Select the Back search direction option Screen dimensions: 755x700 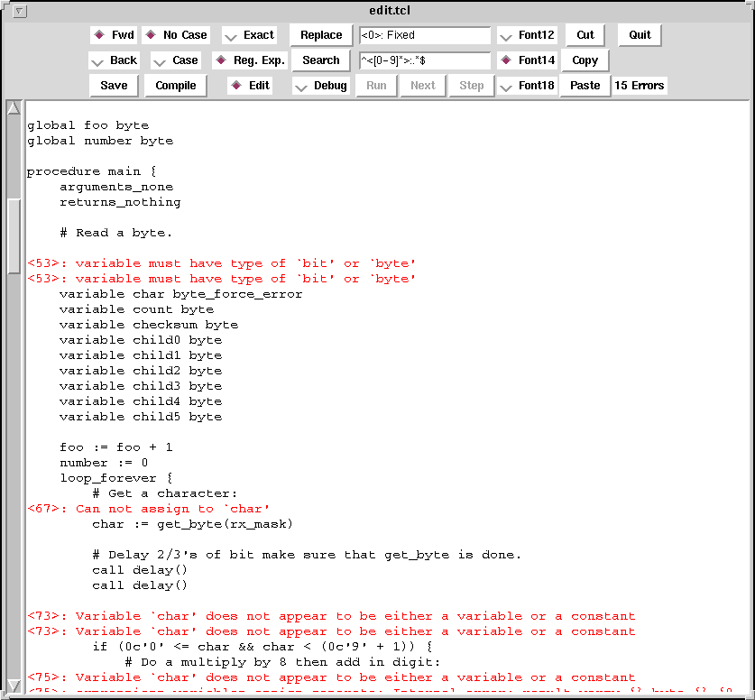(115, 60)
